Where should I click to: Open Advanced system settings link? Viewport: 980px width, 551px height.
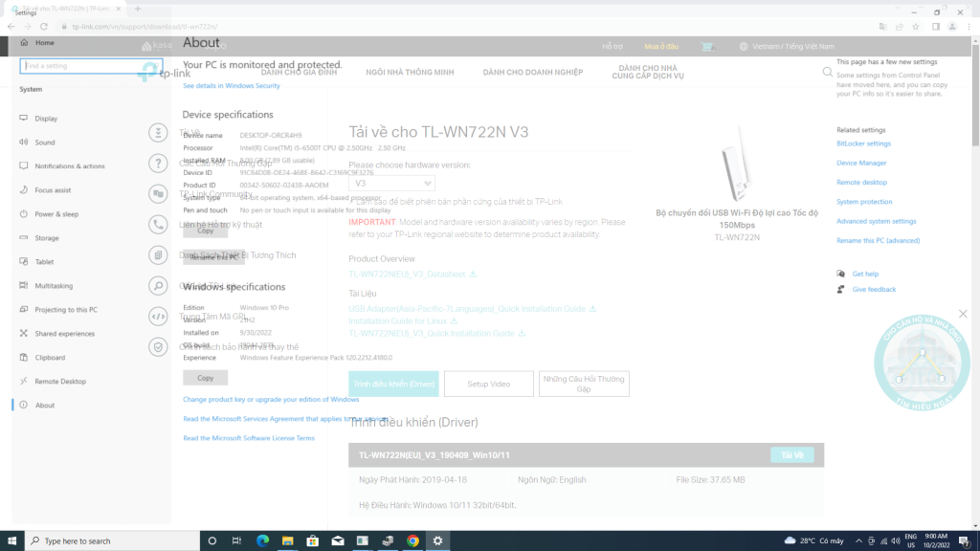[877, 221]
